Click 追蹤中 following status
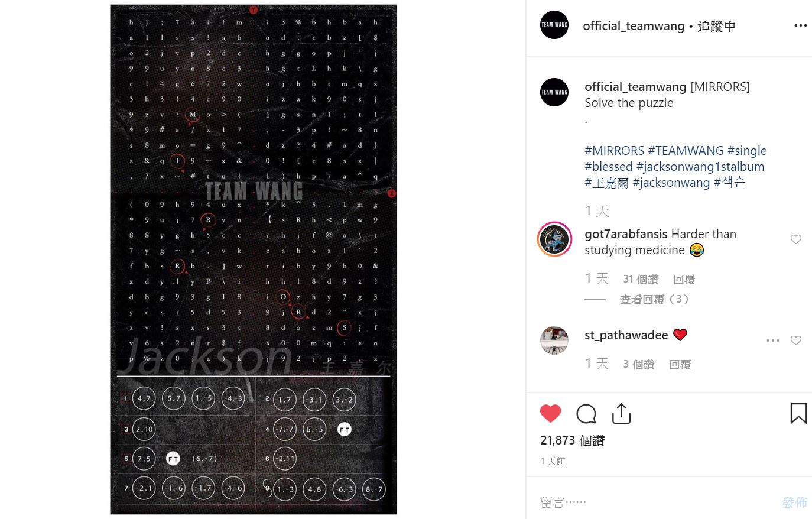The width and height of the screenshot is (812, 519). tap(717, 26)
